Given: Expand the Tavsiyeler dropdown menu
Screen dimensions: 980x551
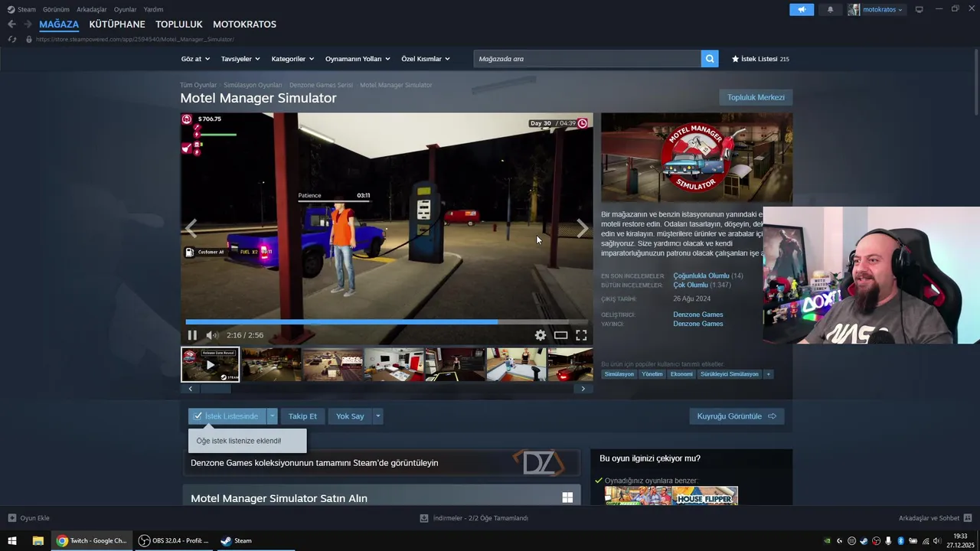Looking at the screenshot, I should 240,59.
